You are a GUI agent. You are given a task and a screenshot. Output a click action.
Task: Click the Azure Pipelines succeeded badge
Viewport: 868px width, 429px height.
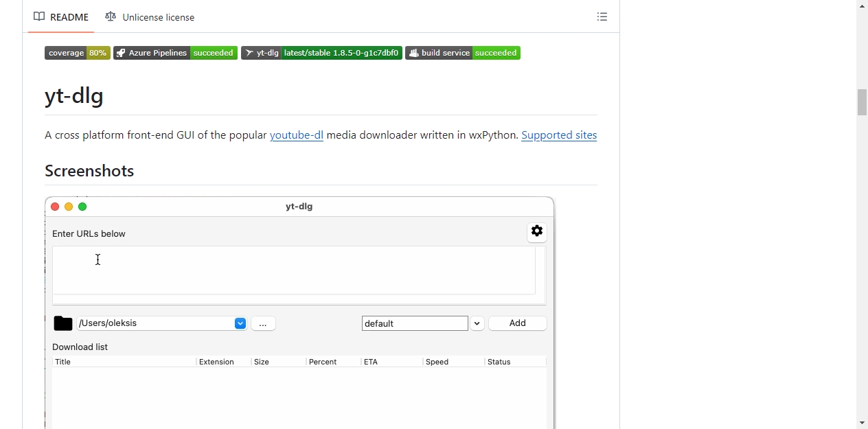coord(176,53)
